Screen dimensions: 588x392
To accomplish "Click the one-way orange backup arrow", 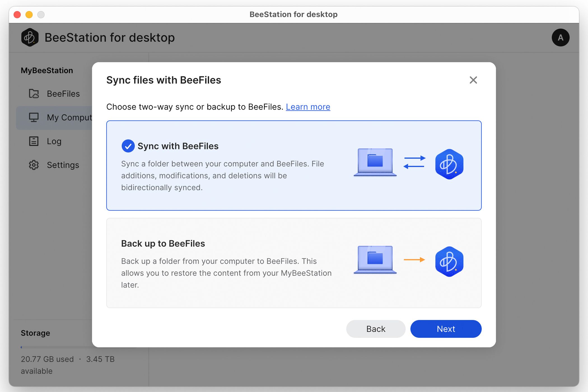I will tap(414, 260).
